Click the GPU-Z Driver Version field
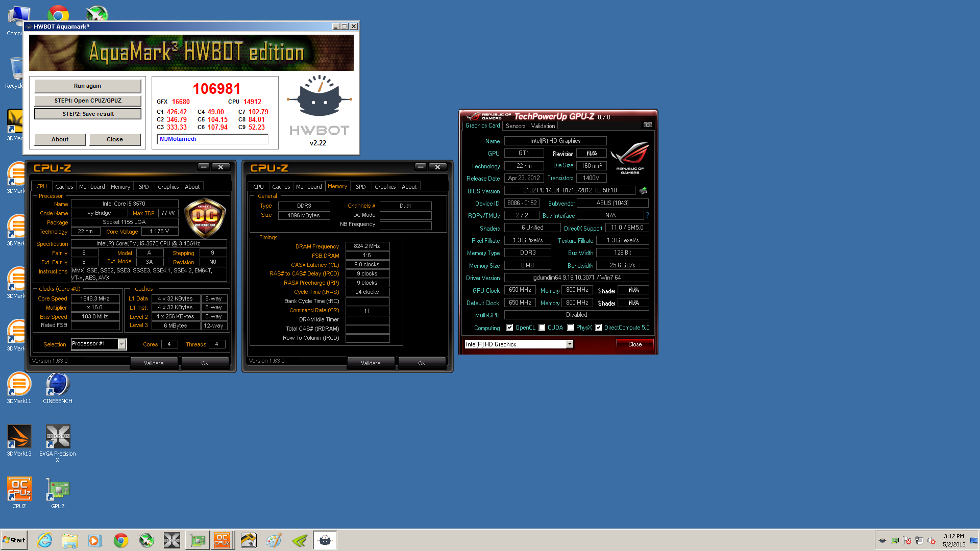Image resolution: width=980 pixels, height=551 pixels. [577, 278]
